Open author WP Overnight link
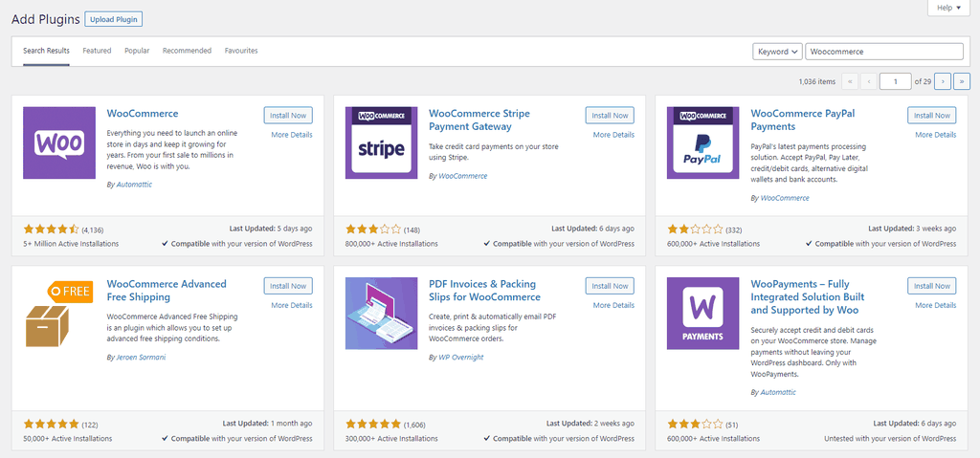This screenshot has height=458, width=980. [x=460, y=358]
